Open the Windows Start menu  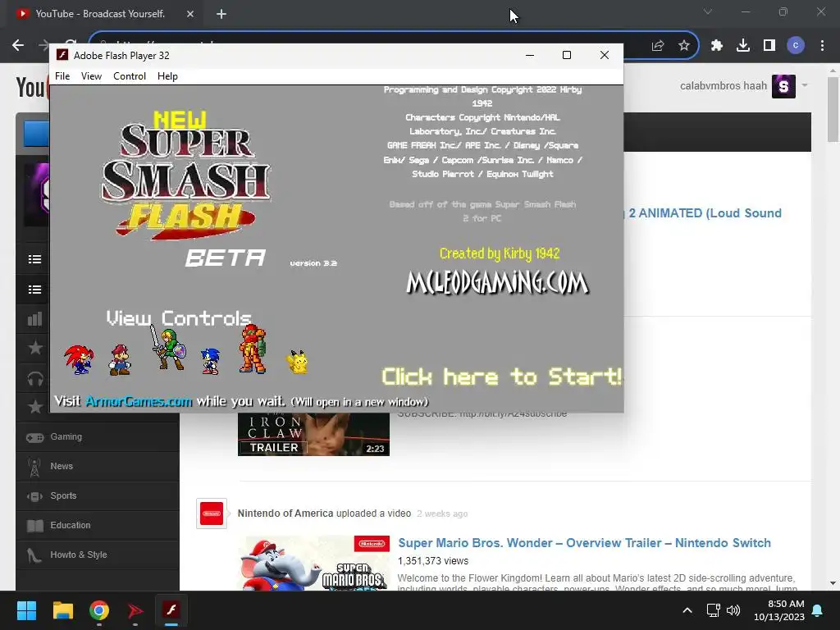pos(26,610)
